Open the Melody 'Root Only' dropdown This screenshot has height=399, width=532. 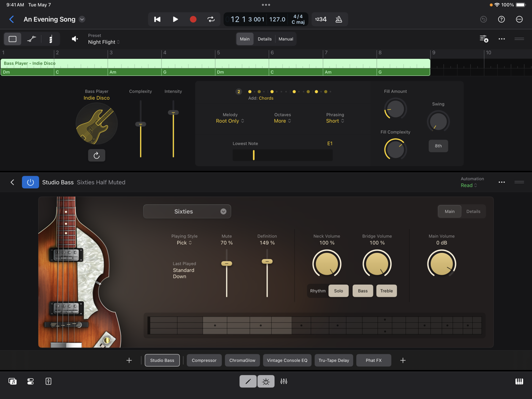pos(230,121)
